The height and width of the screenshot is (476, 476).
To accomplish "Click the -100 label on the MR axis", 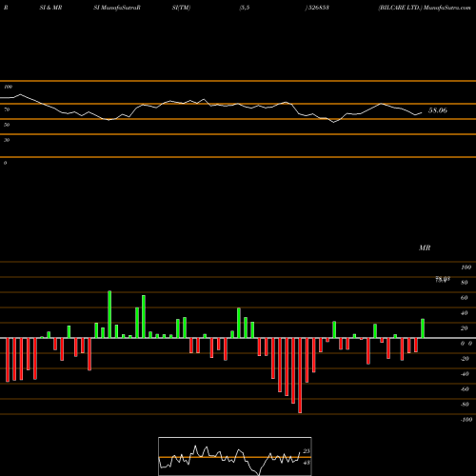I will [466, 420].
